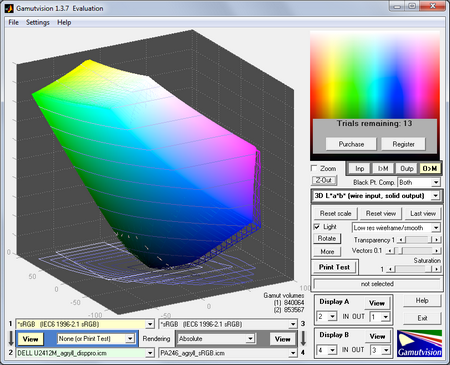Click the Saturation slider track

click(413, 269)
